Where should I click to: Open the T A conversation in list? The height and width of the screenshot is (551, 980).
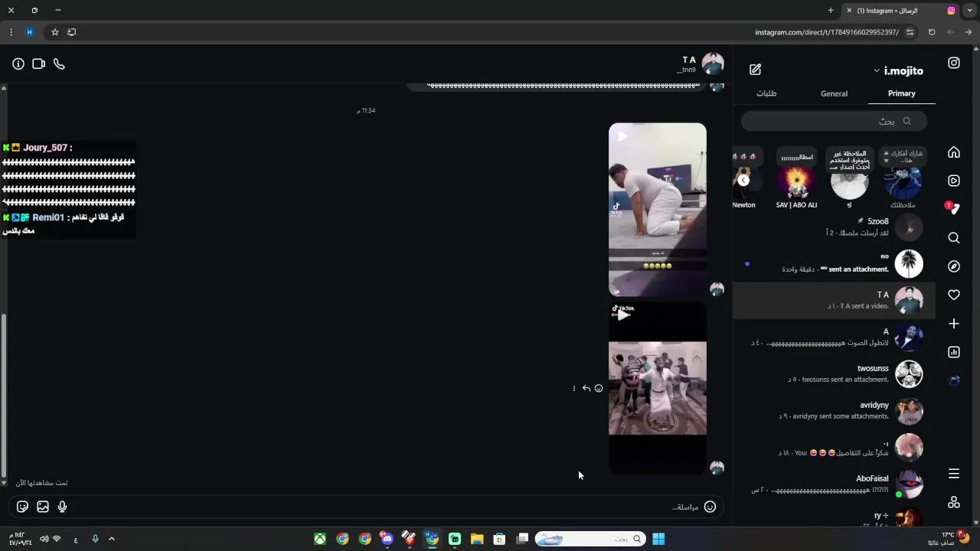pyautogui.click(x=834, y=300)
